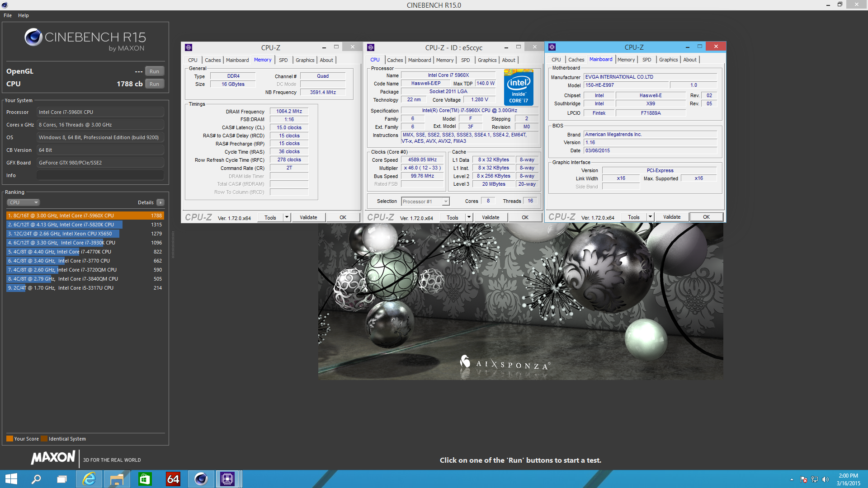Screen dimensions: 868x488
Task: Open the volume speaker tray icon
Action: click(826, 479)
